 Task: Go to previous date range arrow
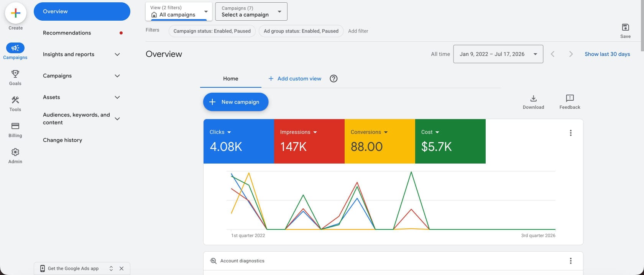click(552, 54)
